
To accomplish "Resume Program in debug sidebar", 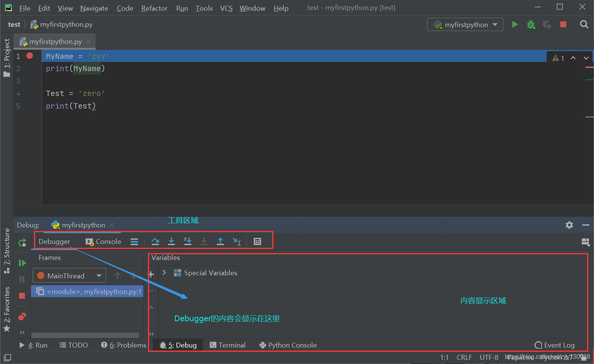I will (x=22, y=263).
